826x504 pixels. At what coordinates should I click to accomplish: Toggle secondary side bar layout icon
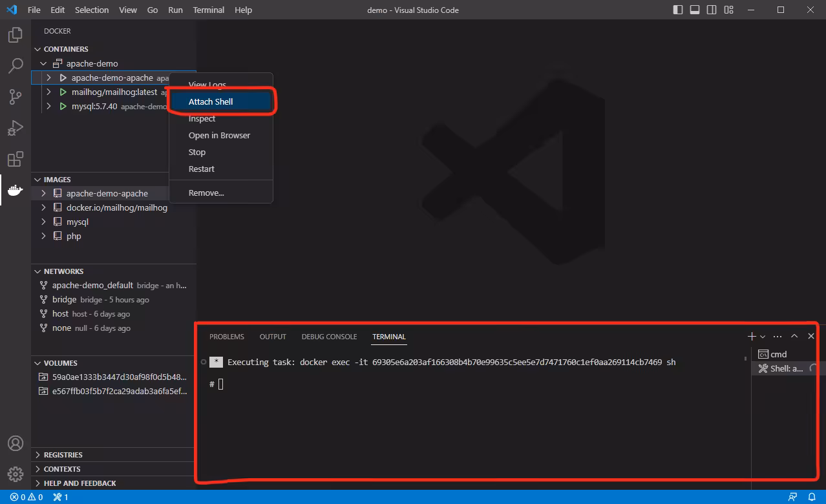712,10
